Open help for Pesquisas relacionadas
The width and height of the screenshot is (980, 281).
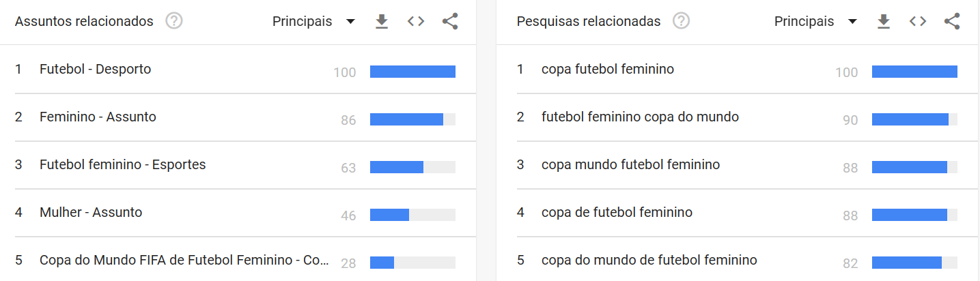coord(681,21)
